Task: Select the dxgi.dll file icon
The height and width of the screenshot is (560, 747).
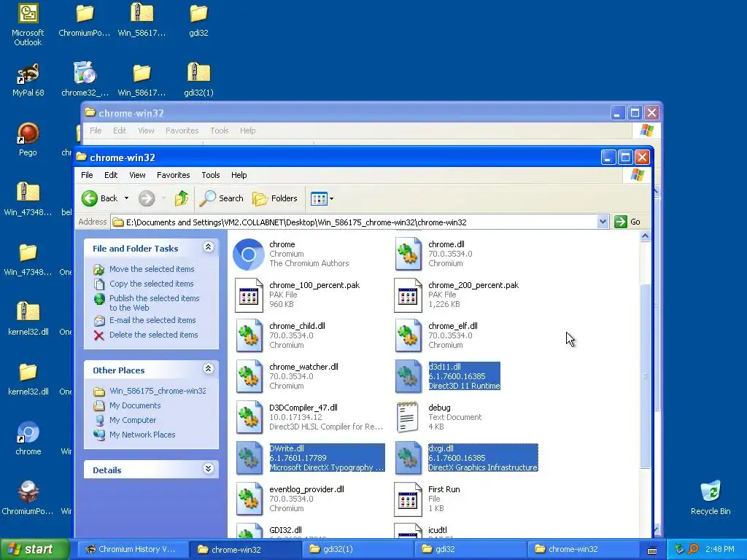Action: point(409,458)
